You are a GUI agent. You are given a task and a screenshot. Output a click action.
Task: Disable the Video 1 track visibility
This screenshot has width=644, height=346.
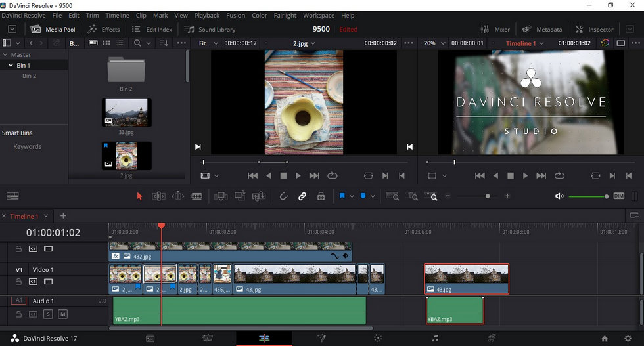[48, 282]
